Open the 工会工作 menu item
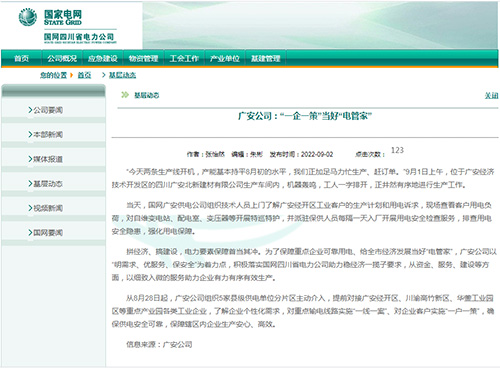Image resolution: width=500 pixels, height=370 pixels. pyautogui.click(x=184, y=59)
